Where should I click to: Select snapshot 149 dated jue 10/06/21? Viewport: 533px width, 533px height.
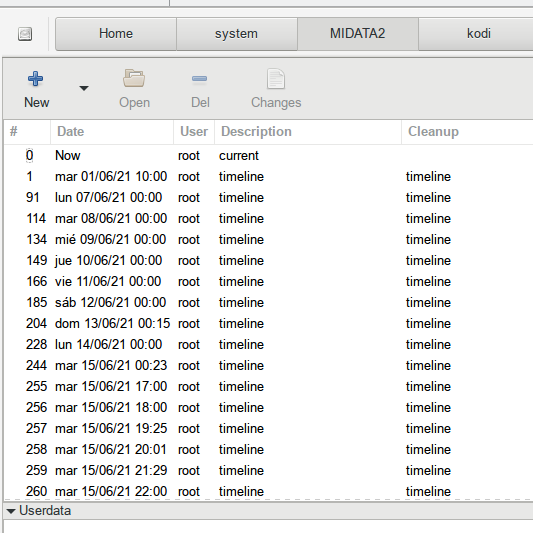point(269,261)
